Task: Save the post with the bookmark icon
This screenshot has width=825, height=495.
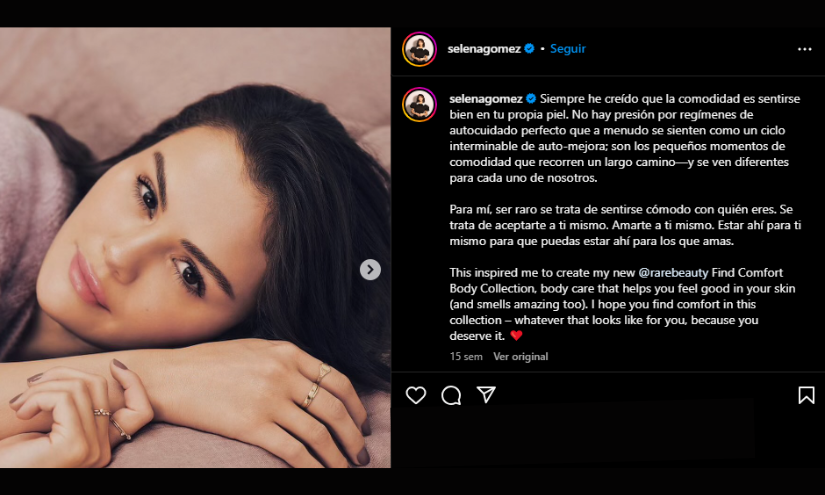Action: click(806, 395)
